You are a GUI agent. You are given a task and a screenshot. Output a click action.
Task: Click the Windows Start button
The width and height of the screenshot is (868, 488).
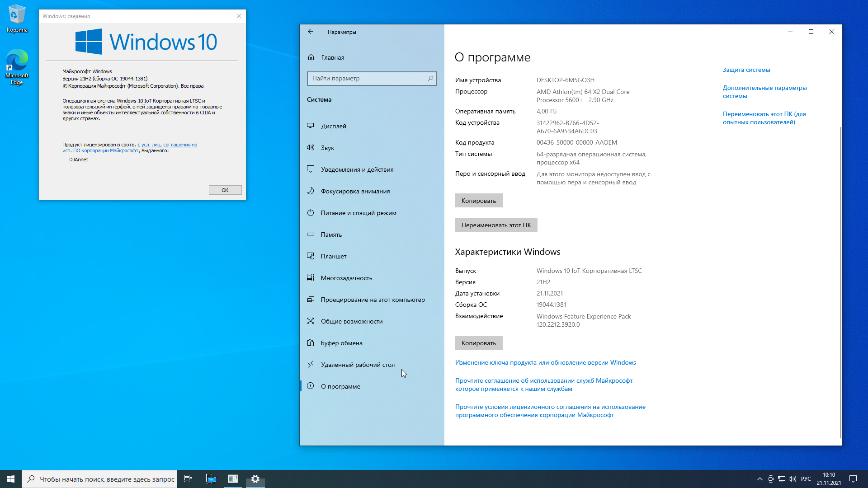tap(11, 479)
